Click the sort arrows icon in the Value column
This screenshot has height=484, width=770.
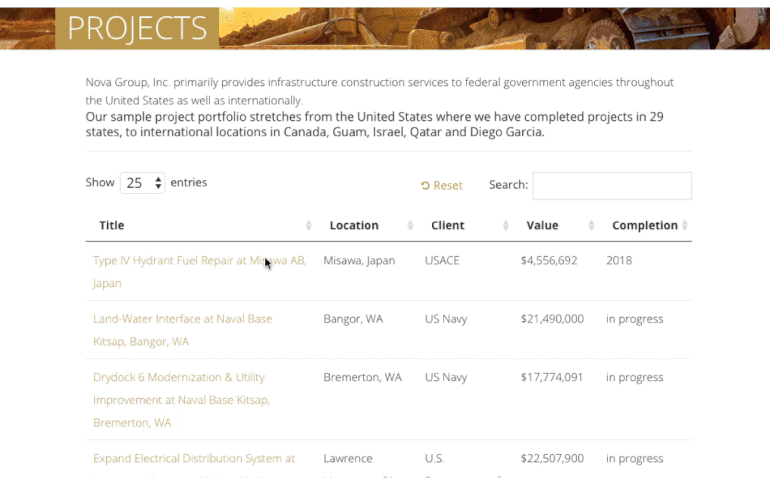coord(592,226)
